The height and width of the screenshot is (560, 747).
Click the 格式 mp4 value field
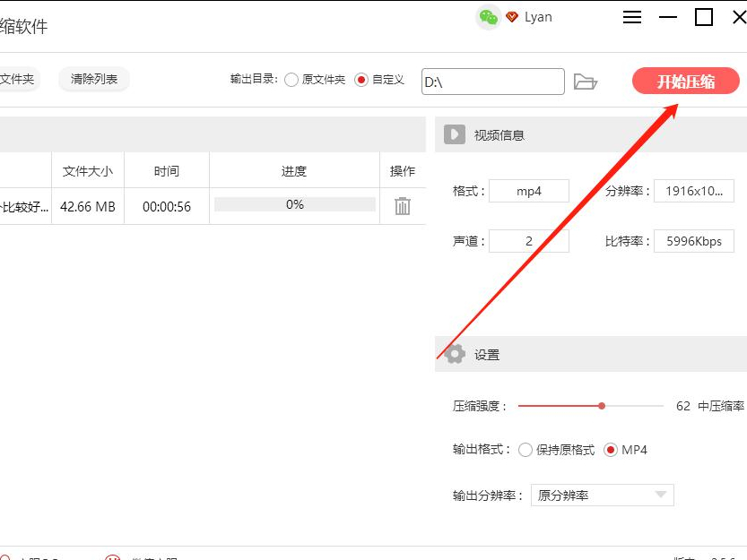pos(529,191)
